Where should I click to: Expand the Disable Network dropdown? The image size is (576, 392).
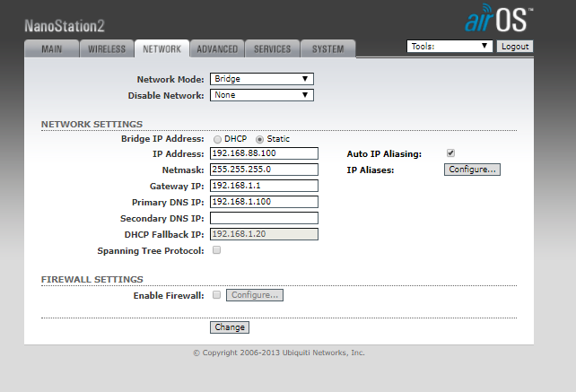click(261, 95)
